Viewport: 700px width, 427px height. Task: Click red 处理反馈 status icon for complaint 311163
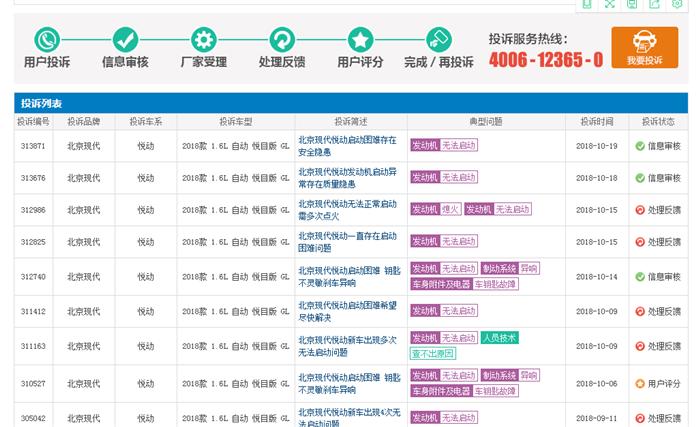click(640, 346)
